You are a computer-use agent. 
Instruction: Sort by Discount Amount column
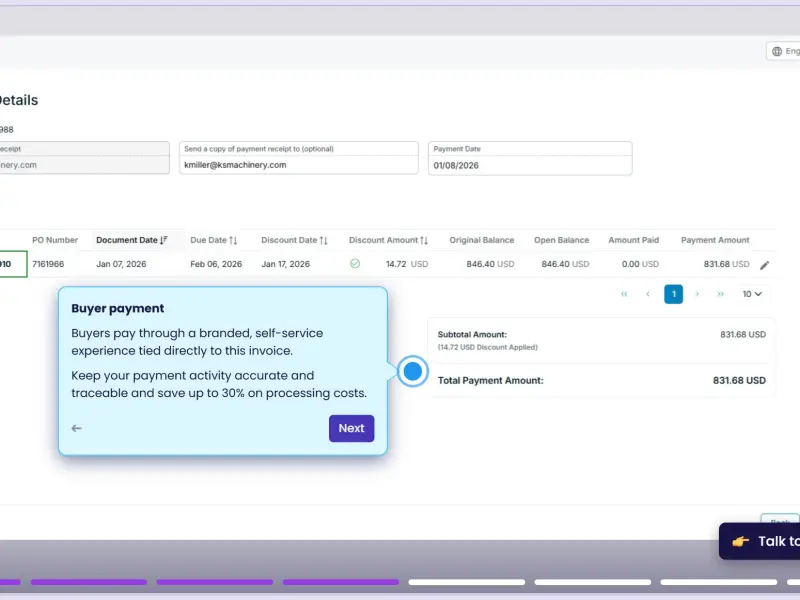[388, 240]
